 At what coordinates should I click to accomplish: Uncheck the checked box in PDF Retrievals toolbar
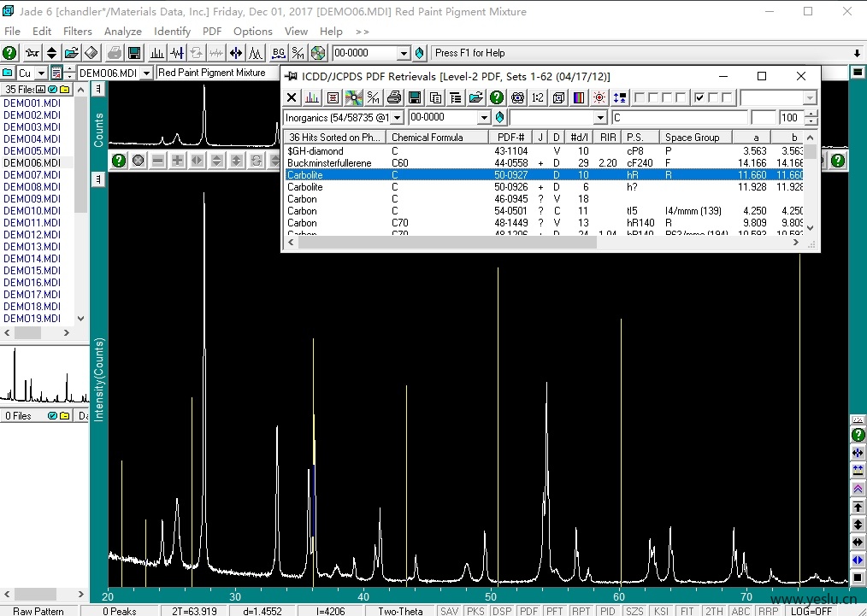(x=699, y=97)
